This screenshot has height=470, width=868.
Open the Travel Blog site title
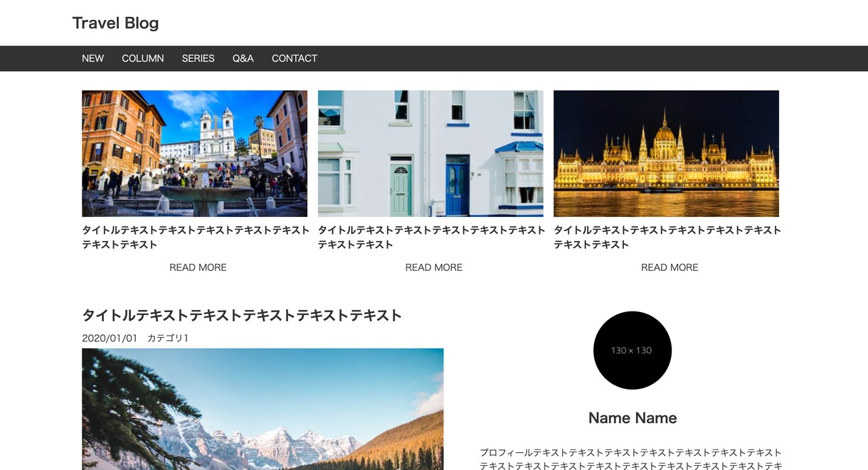click(115, 23)
